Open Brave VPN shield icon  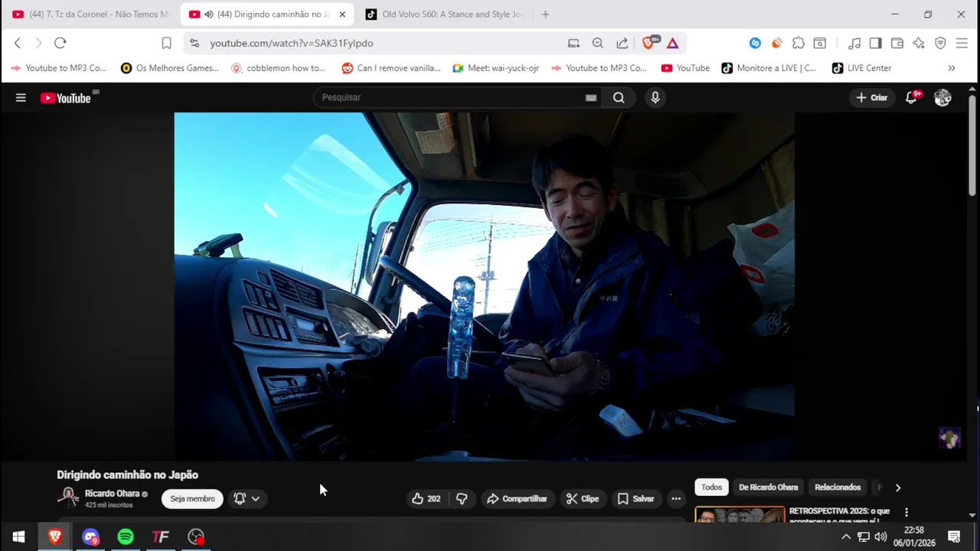point(940,43)
